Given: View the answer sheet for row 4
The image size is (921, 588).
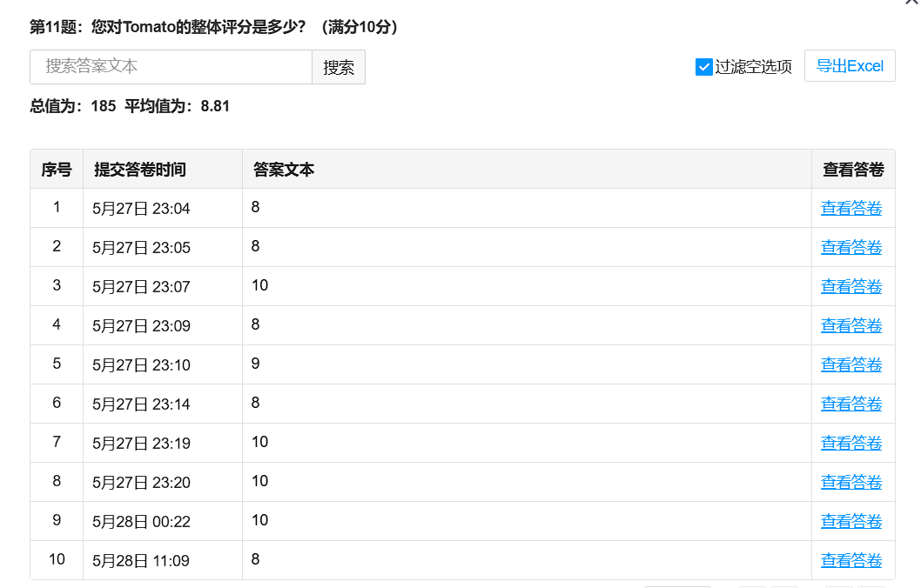Looking at the screenshot, I should (850, 326).
